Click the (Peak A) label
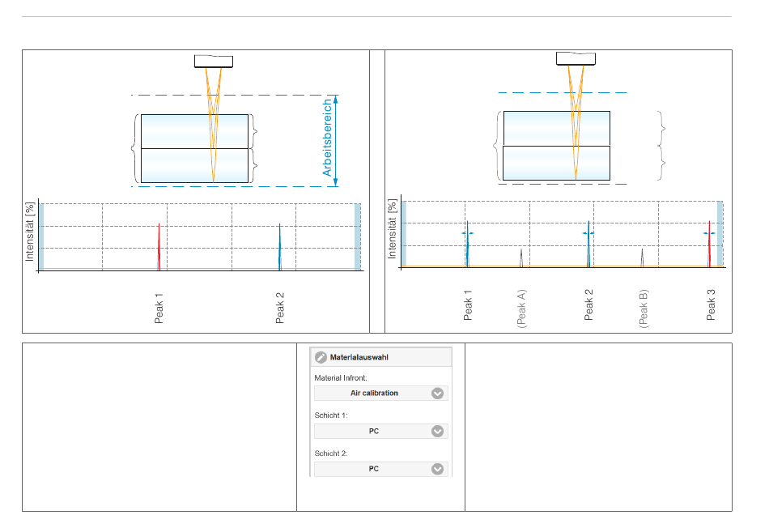 [x=521, y=309]
